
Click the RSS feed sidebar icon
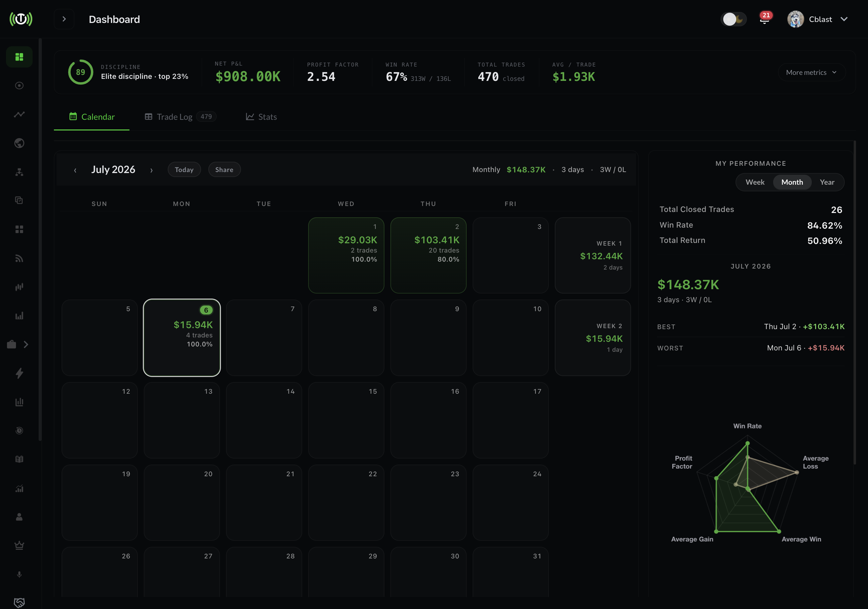pos(19,258)
